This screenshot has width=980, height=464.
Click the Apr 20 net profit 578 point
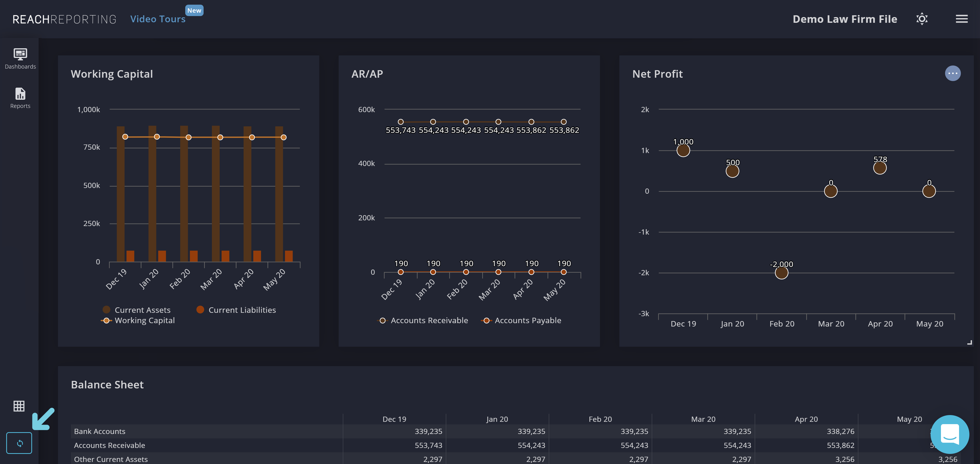pos(880,168)
